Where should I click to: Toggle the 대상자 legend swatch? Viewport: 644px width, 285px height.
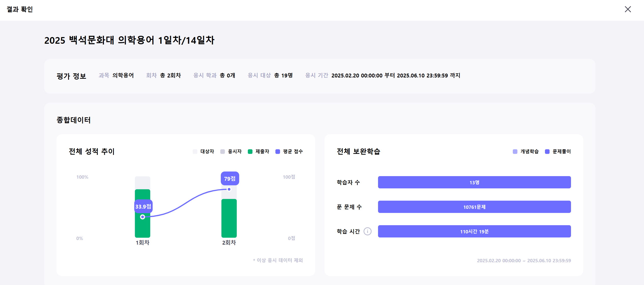point(195,152)
